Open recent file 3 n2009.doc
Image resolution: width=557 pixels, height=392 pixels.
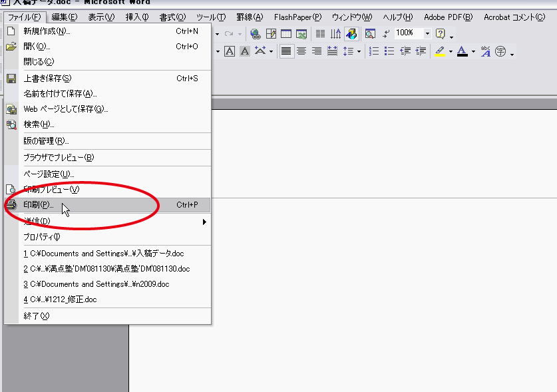[107, 284]
